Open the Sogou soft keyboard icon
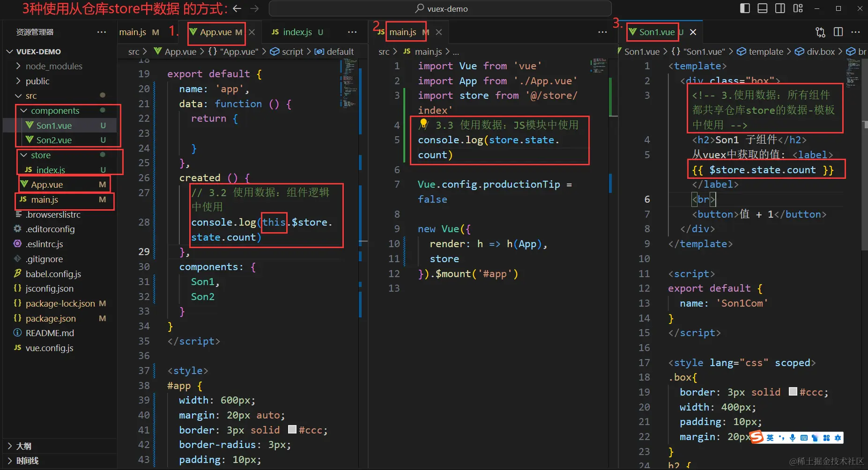The height and width of the screenshot is (470, 868). click(804, 438)
